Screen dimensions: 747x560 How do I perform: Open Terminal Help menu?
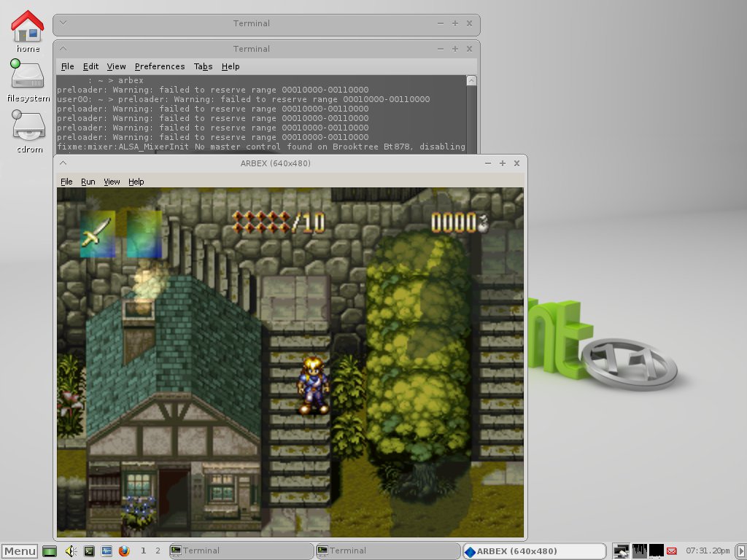point(230,66)
